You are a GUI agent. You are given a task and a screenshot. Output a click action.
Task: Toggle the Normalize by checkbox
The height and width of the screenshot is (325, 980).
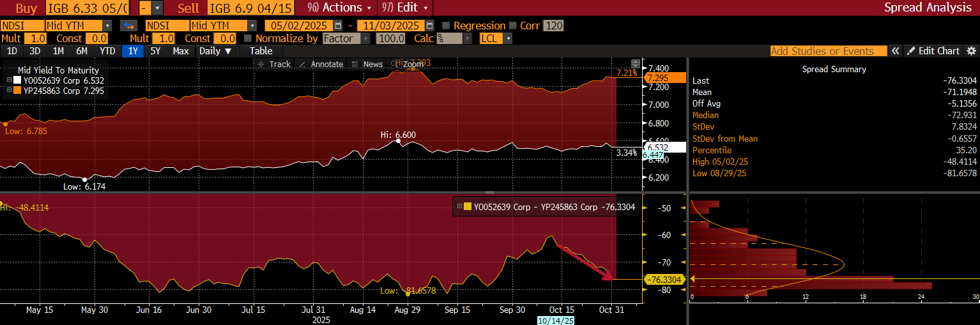pyautogui.click(x=249, y=38)
